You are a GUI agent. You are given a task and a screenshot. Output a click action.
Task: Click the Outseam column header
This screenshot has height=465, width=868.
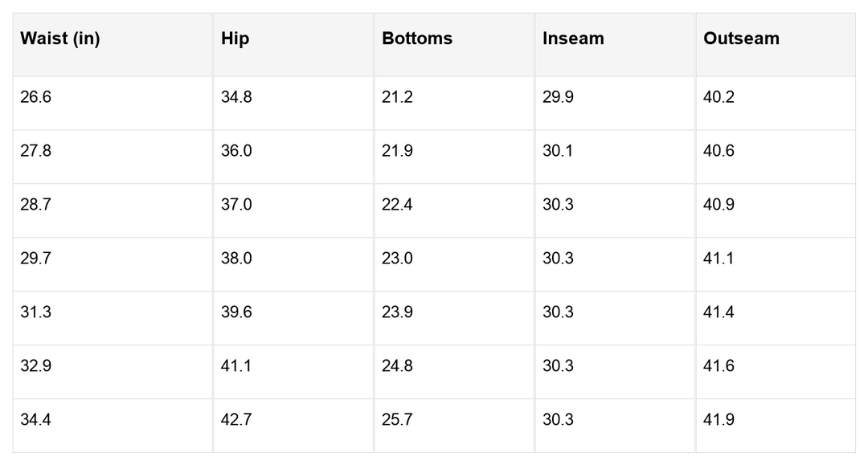(741, 39)
